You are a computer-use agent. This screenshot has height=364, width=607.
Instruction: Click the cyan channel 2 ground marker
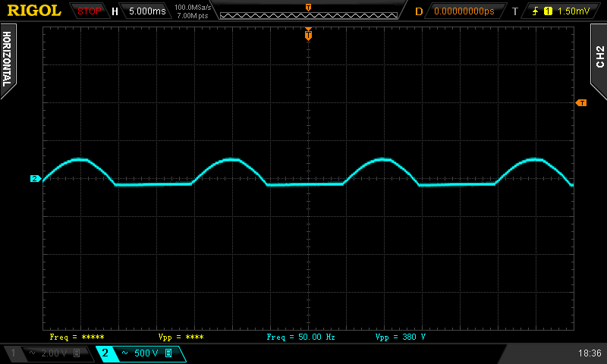coord(35,179)
